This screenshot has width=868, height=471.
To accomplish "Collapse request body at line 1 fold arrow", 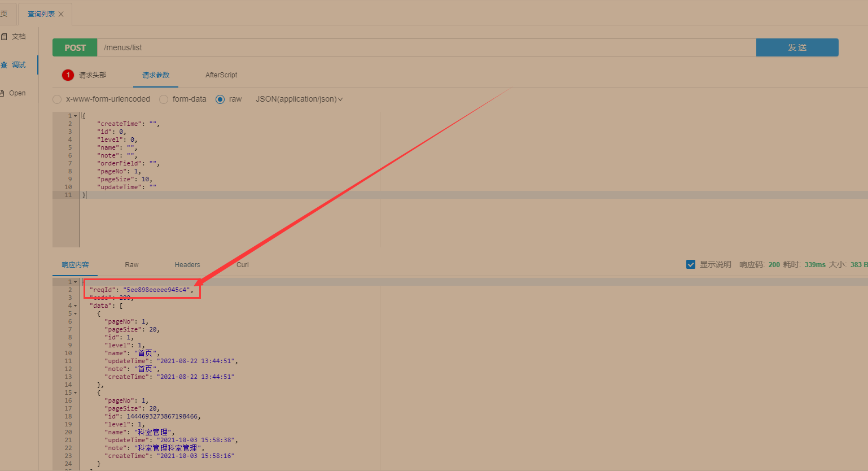I will (76, 116).
